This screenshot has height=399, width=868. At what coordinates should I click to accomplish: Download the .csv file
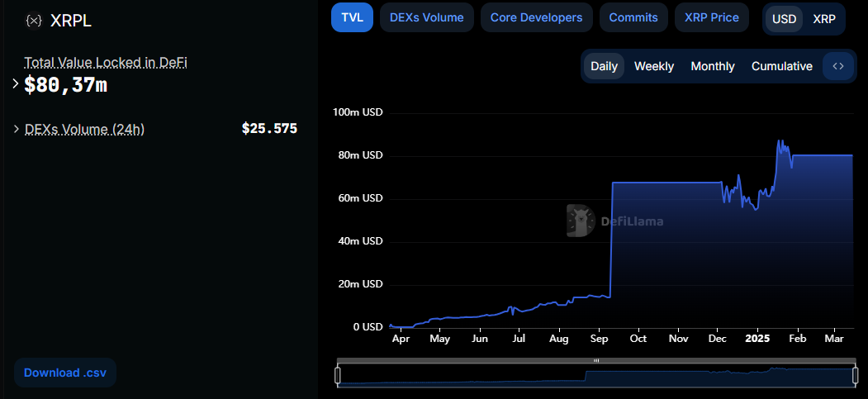(x=65, y=373)
